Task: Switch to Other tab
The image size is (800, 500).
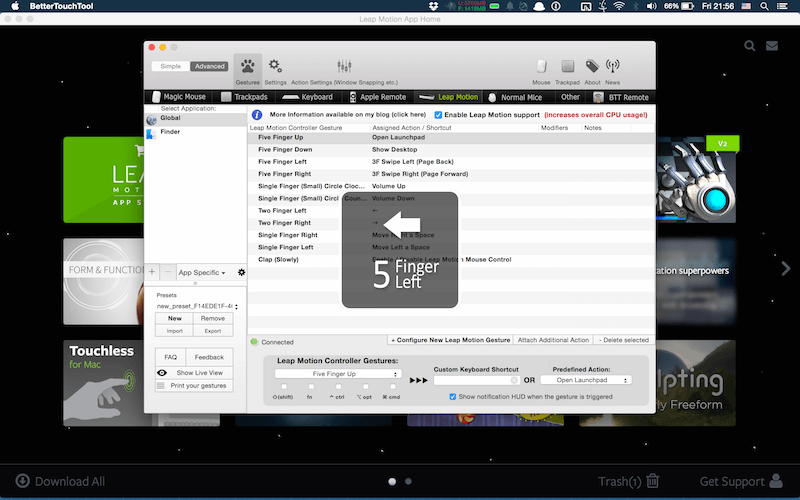Action: (x=570, y=97)
